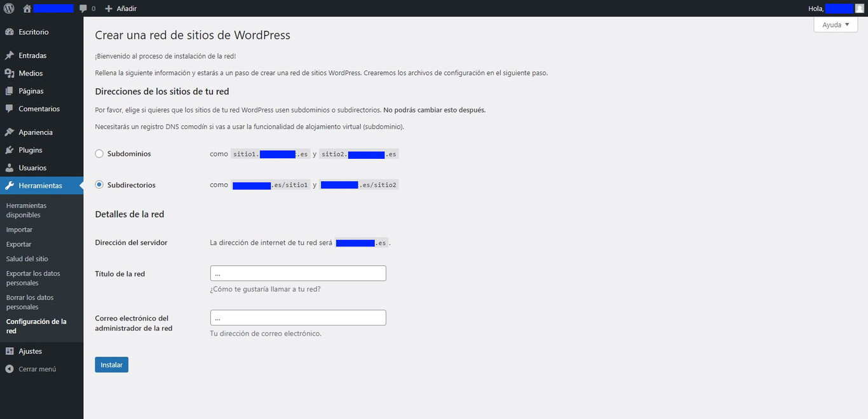
Task: Click the Comentarios speech bubble icon
Action: [x=10, y=109]
